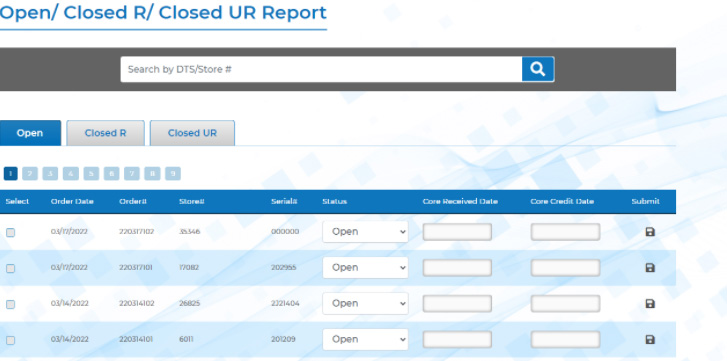
Task: Open Status dropdown for order 220314102
Action: coord(365,304)
